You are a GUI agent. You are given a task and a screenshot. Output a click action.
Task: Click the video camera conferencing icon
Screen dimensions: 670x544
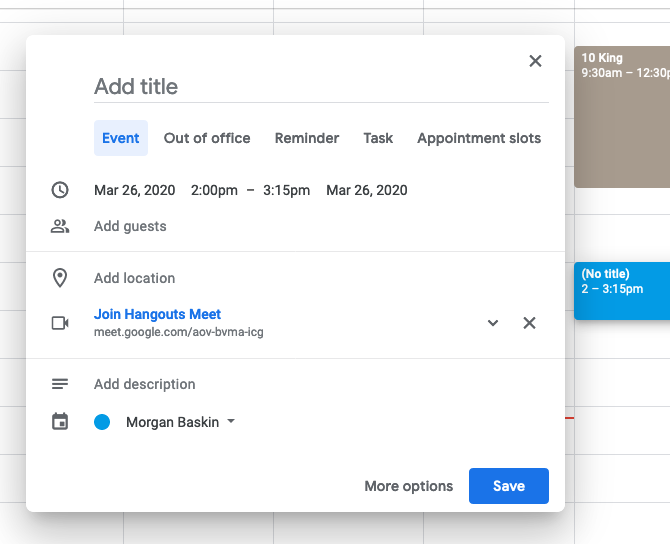(60, 323)
